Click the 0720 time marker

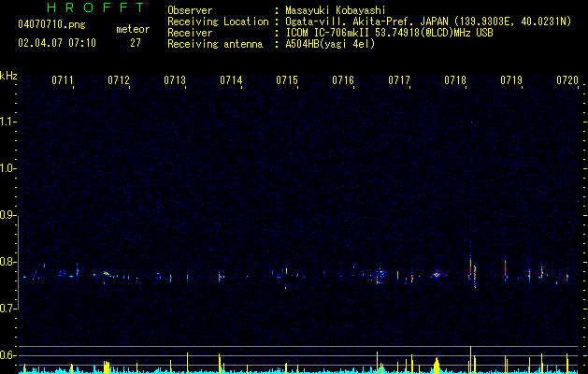tap(567, 80)
